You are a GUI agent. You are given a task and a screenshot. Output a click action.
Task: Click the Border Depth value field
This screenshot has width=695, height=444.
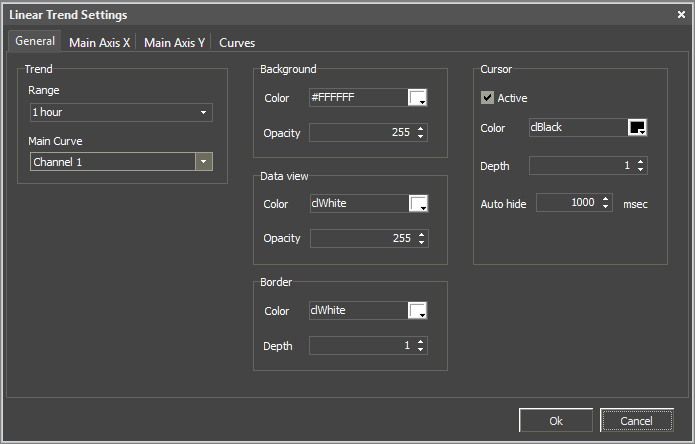pos(362,345)
